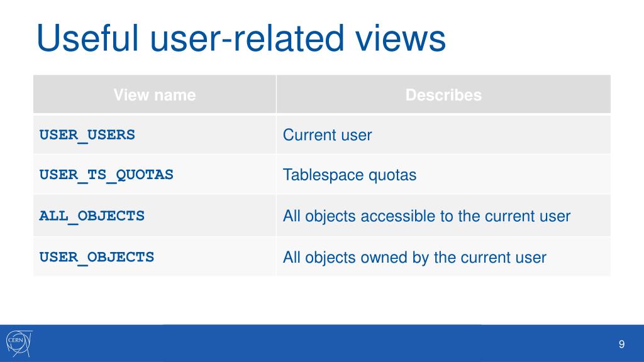The width and height of the screenshot is (644, 362).
Task: Click 'All objects owned by the current user'
Action: [x=414, y=258]
